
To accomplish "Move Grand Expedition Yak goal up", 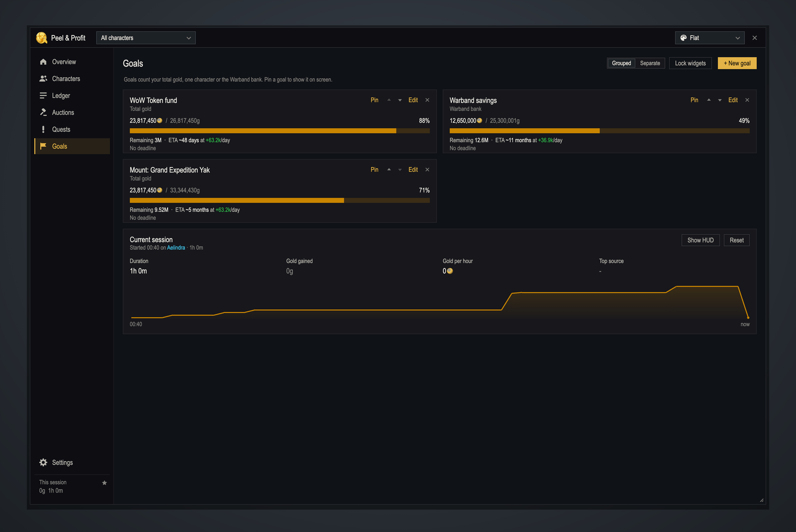I will pos(389,170).
